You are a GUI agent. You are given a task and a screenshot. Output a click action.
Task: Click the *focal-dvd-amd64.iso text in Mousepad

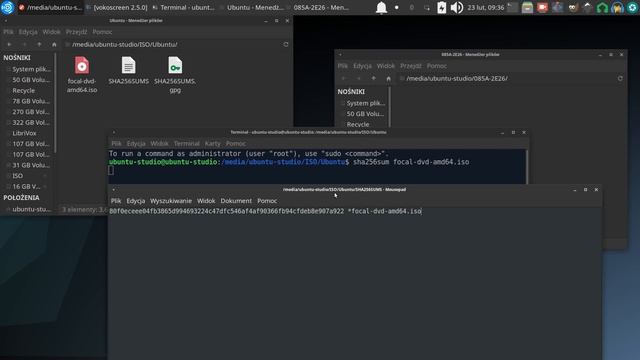click(x=384, y=211)
